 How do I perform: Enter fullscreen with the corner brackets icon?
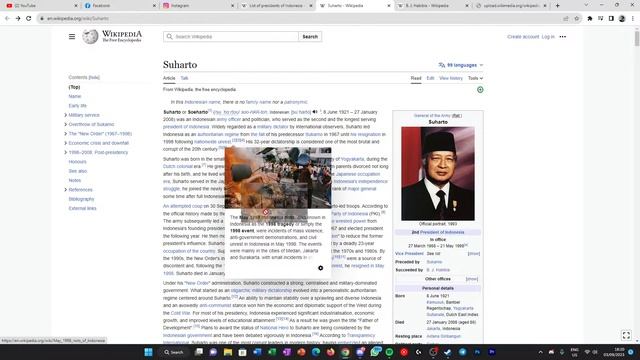(626, 335)
